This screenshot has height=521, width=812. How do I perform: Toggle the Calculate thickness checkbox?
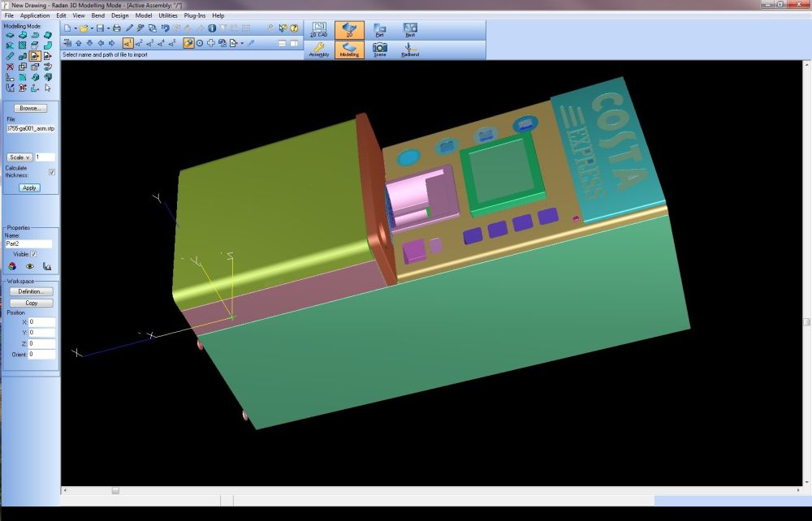pos(52,172)
